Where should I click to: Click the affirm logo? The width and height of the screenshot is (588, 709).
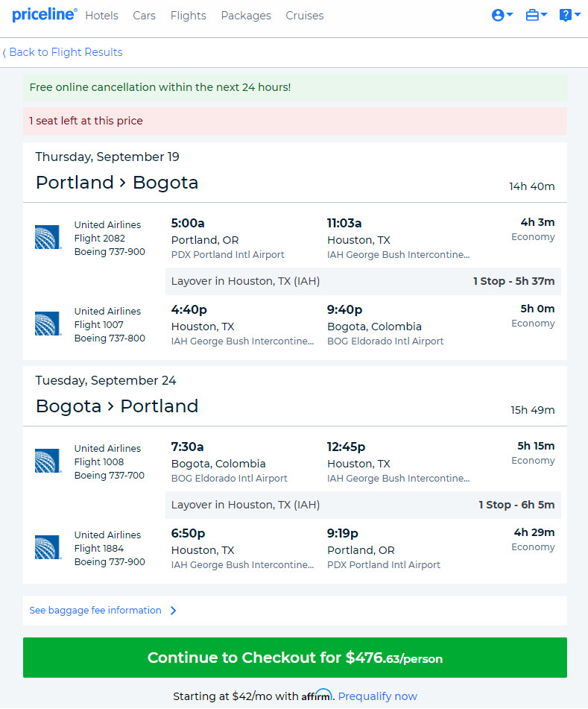[x=317, y=695]
